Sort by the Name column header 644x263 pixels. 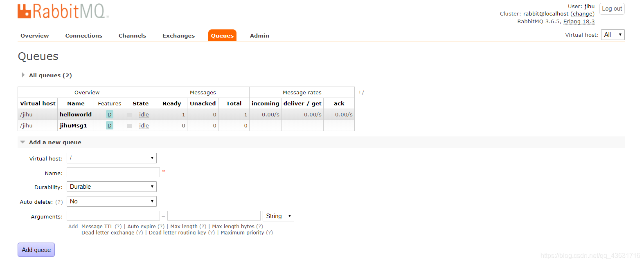coord(76,104)
